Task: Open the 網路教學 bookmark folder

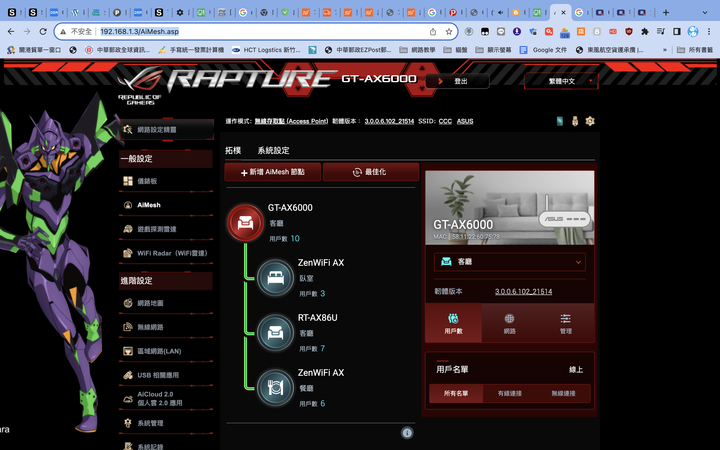Action: click(x=417, y=50)
